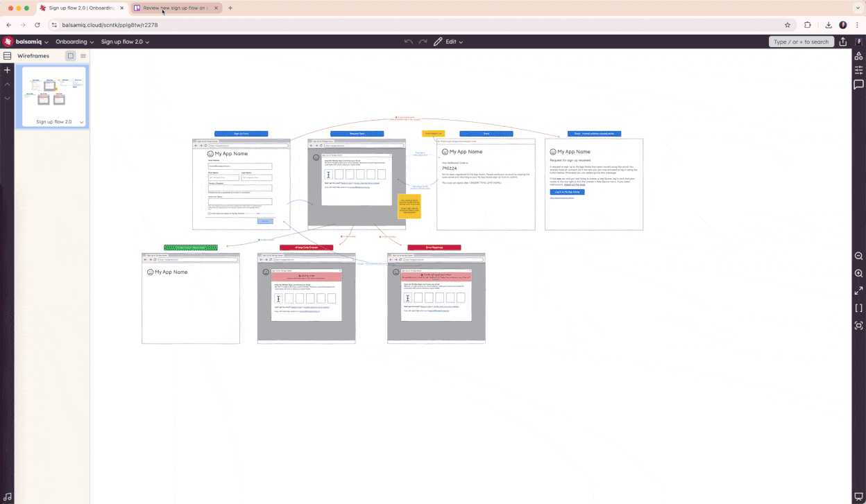Image resolution: width=866 pixels, height=504 pixels.
Task: Click the Zoom In icon on the right sidebar
Action: coord(858,273)
